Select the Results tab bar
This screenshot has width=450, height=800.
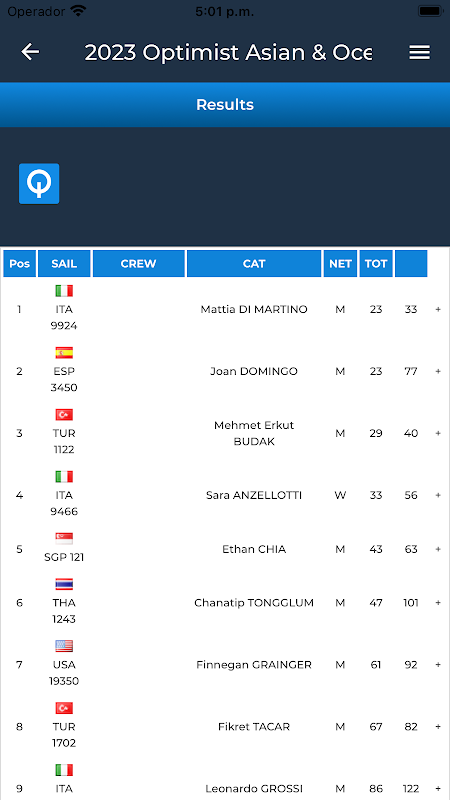(225, 105)
